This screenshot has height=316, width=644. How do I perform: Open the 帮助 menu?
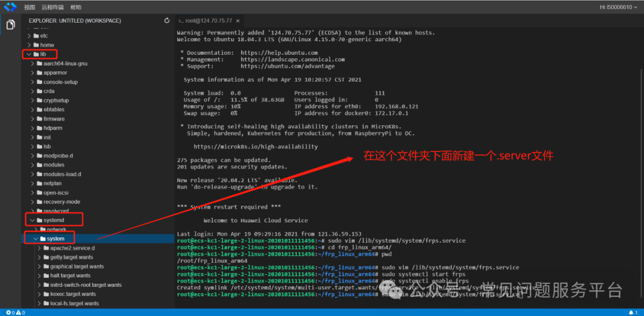(76, 7)
